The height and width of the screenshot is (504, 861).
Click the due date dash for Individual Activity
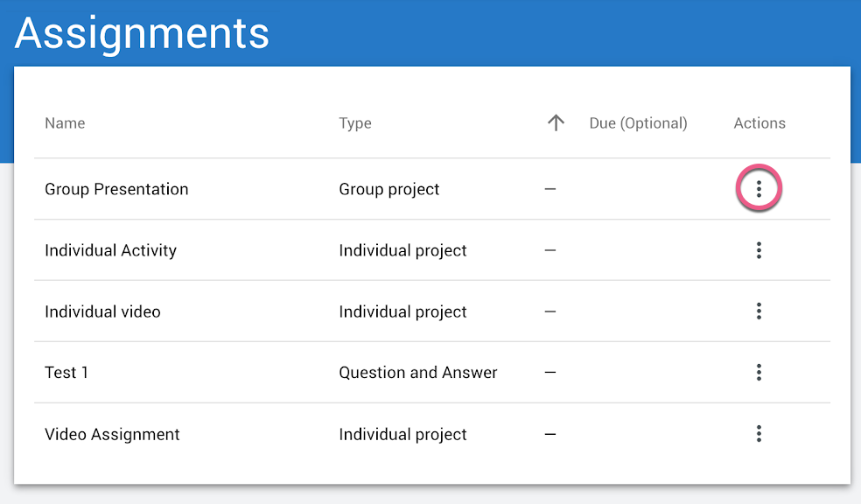[x=550, y=250]
